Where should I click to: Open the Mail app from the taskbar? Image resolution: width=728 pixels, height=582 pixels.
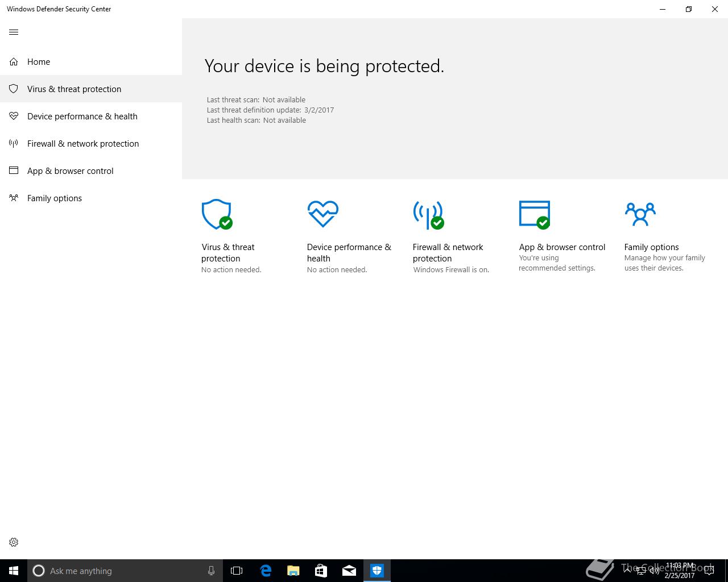(x=349, y=571)
